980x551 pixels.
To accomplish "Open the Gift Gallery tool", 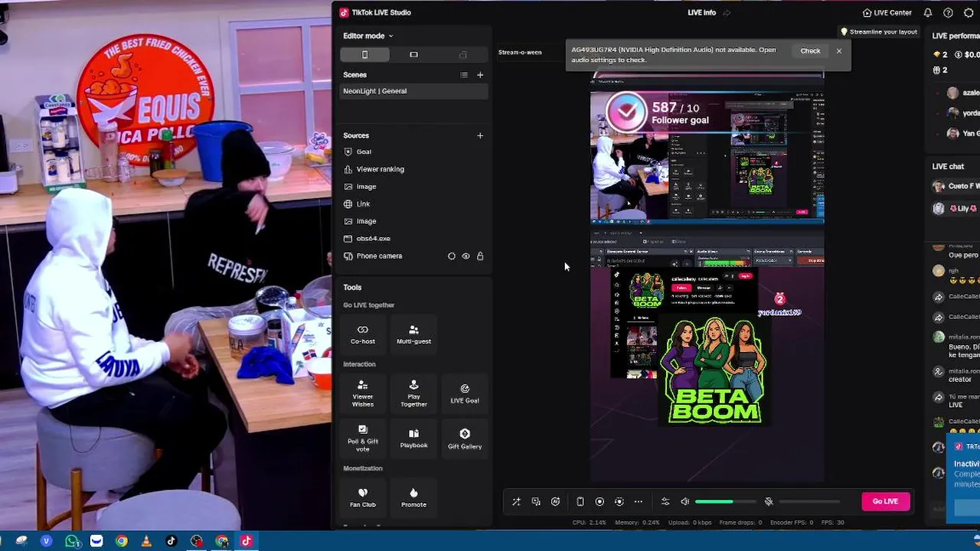I will click(465, 438).
